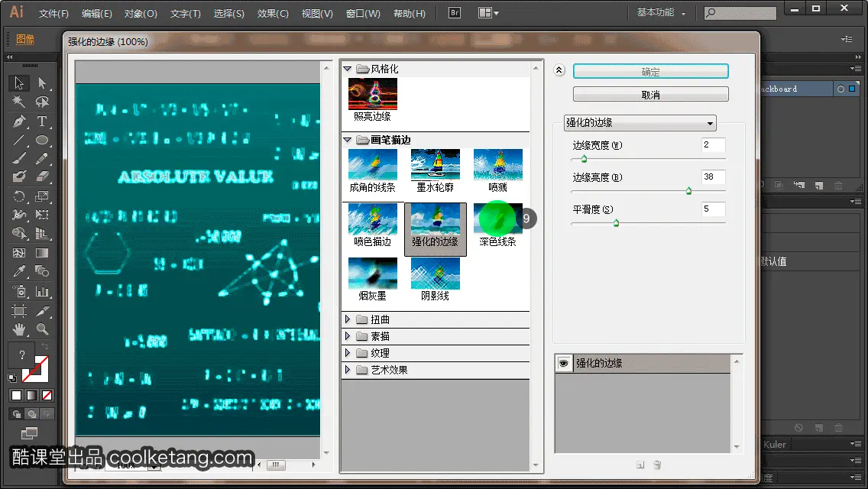Set color fill mode swatch
The width and height of the screenshot is (868, 489).
(x=17, y=396)
